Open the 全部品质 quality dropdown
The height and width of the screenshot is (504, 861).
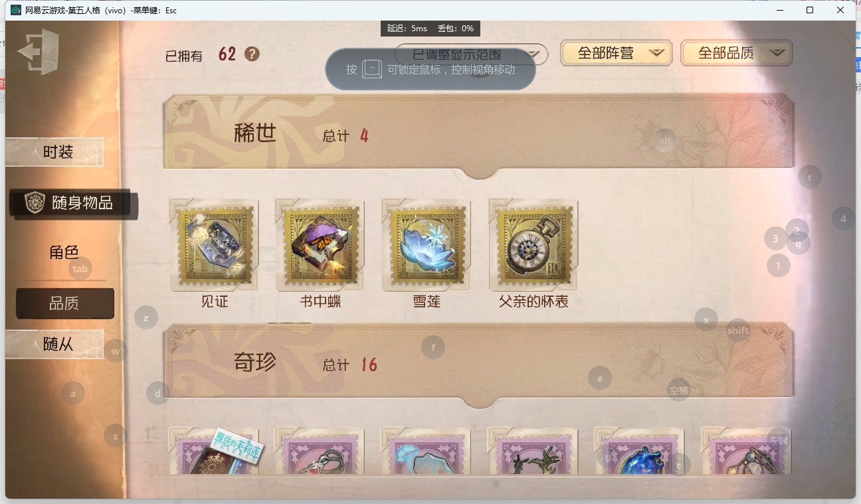pyautogui.click(x=737, y=53)
